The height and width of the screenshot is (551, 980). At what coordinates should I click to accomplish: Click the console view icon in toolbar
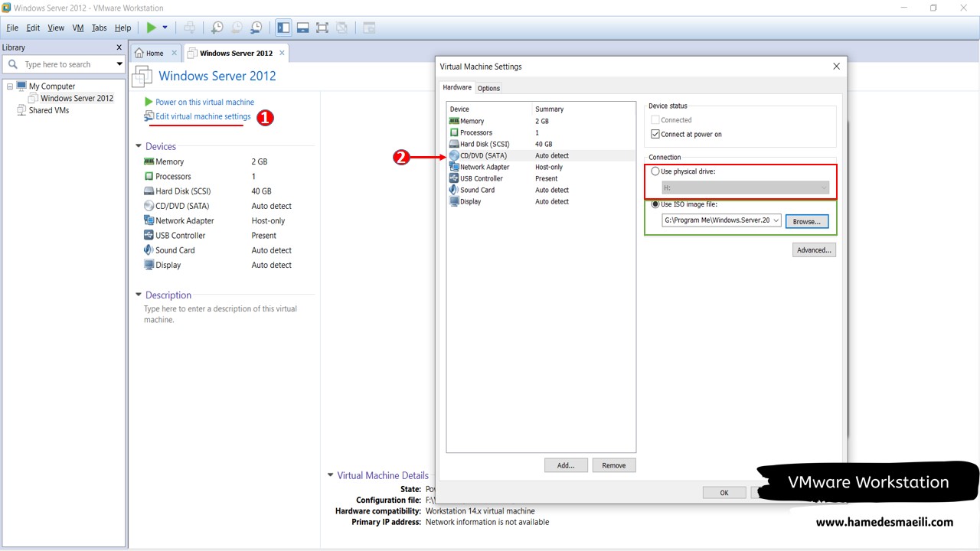pos(369,28)
